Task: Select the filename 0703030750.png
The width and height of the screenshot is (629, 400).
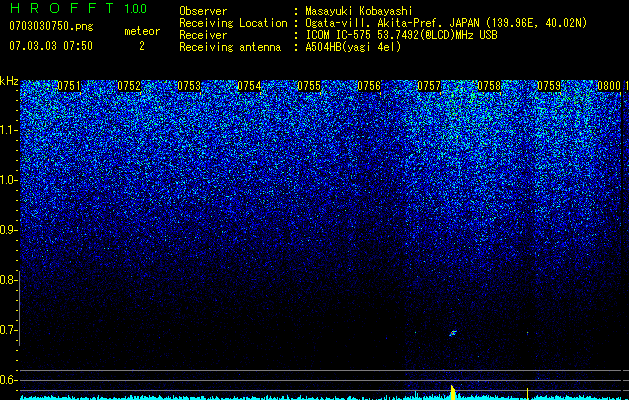Action: tap(51, 27)
